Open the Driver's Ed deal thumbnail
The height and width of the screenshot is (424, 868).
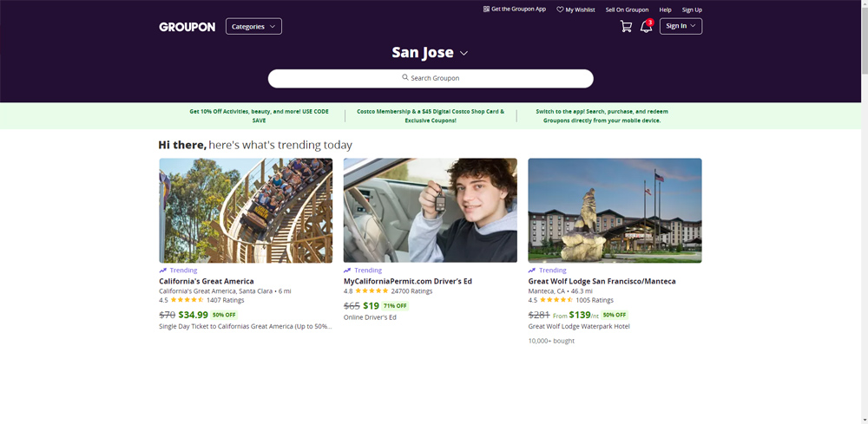(x=430, y=211)
